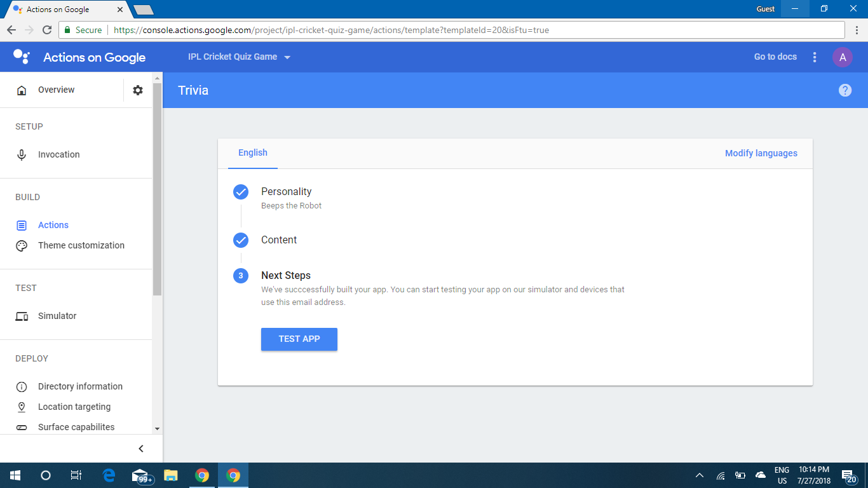Open Task View in the taskbar
The width and height of the screenshot is (868, 488).
(x=76, y=475)
